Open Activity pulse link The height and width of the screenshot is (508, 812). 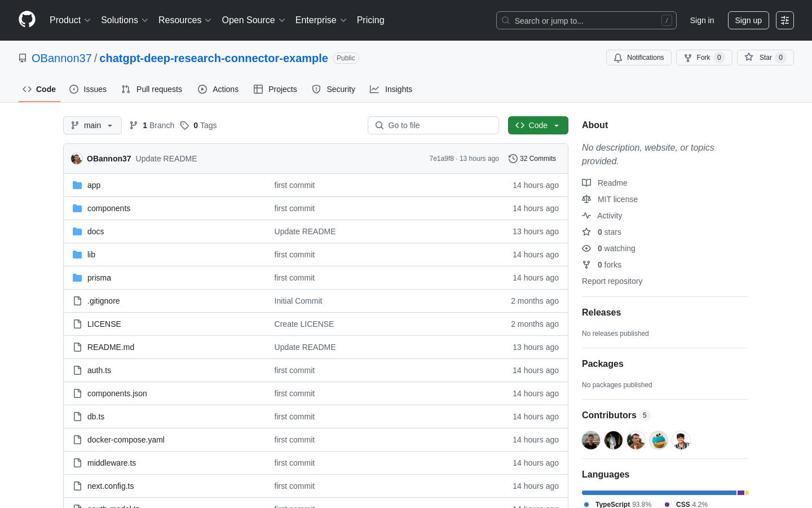(602, 216)
